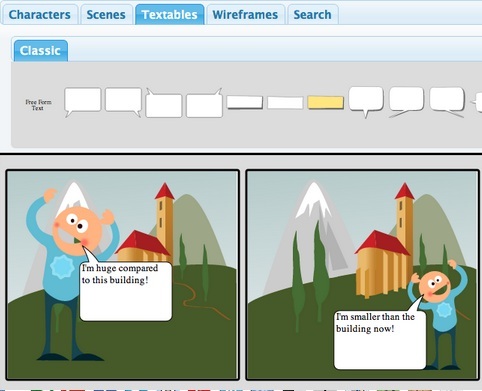The image size is (482, 391).
Task: Select the shadowed white caption box
Action: click(245, 102)
